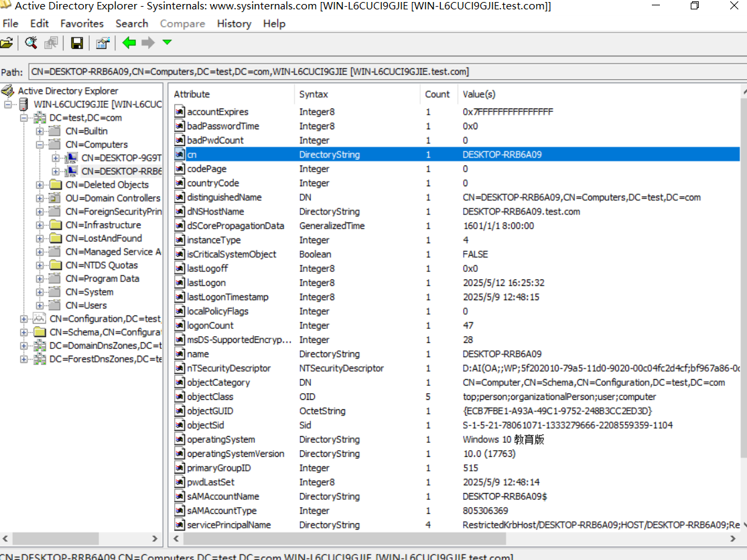This screenshot has width=747, height=560.
Task: Click the nTSecurityDescriptor attribute icon
Action: click(x=180, y=368)
